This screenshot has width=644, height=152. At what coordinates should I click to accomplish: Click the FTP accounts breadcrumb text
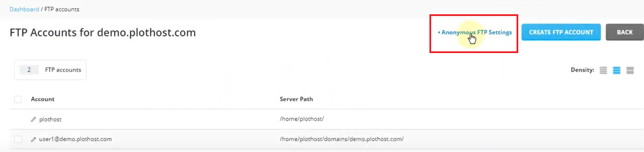pos(62,9)
